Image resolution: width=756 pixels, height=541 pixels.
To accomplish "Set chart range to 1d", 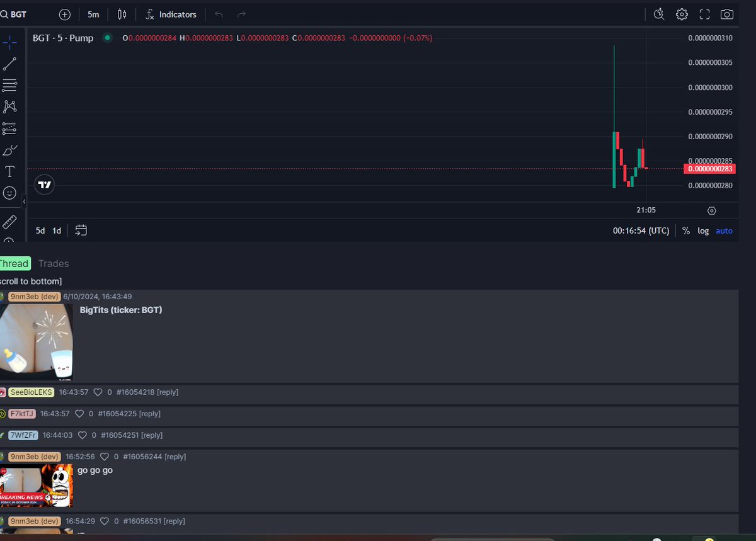I will [57, 231].
